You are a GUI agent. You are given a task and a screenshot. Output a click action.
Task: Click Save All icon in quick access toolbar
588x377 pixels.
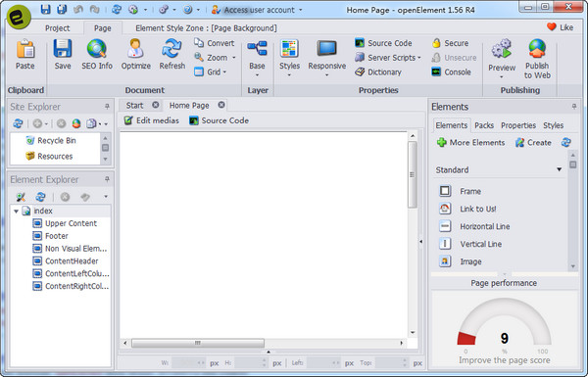pyautogui.click(x=62, y=10)
